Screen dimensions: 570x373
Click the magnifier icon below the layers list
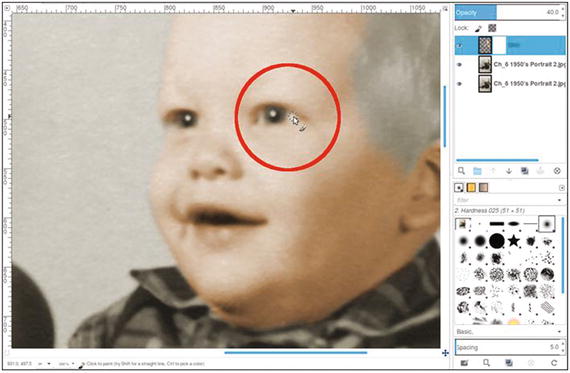coord(461,171)
